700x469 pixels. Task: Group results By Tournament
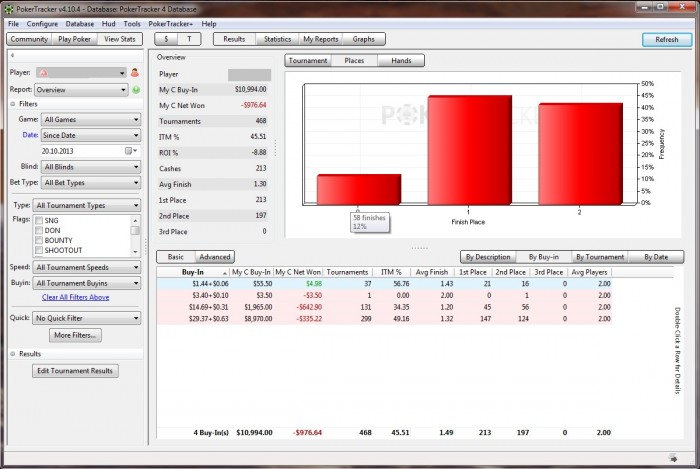[x=600, y=257]
